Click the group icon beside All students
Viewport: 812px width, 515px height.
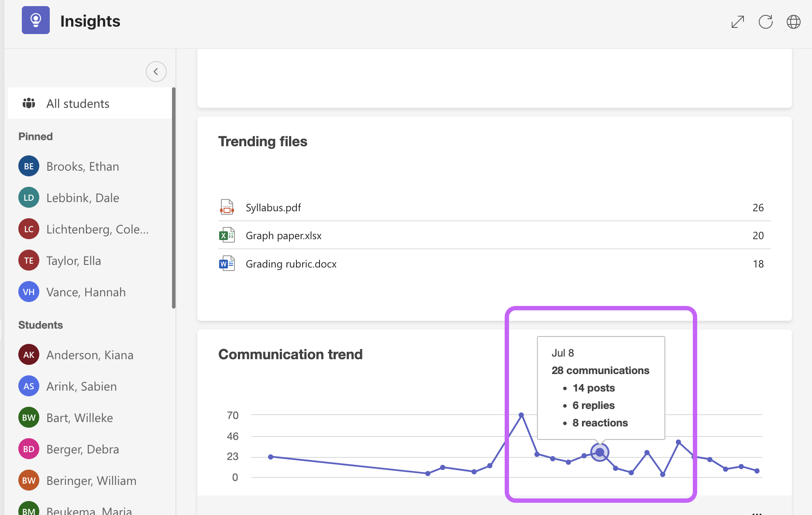[x=29, y=103]
